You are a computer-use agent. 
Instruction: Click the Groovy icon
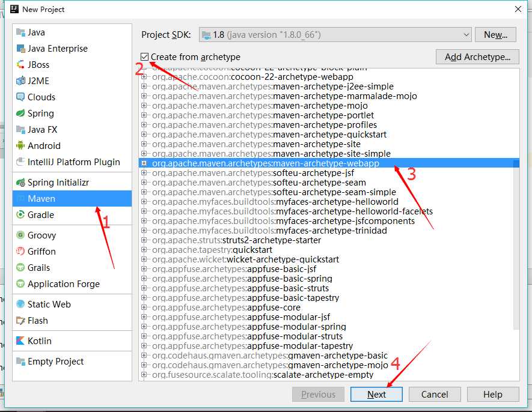(x=20, y=235)
